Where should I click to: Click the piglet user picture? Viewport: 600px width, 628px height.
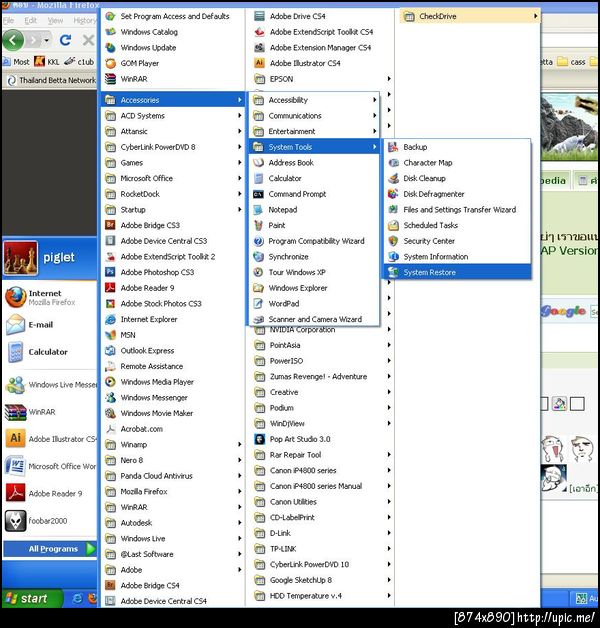tap(20, 258)
